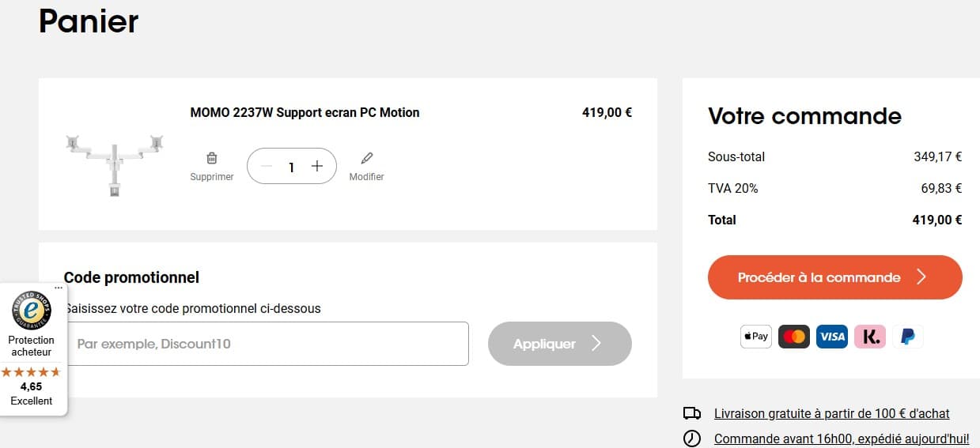Click Procéder à la commande button
Screen dimensions: 980x448
pos(835,277)
